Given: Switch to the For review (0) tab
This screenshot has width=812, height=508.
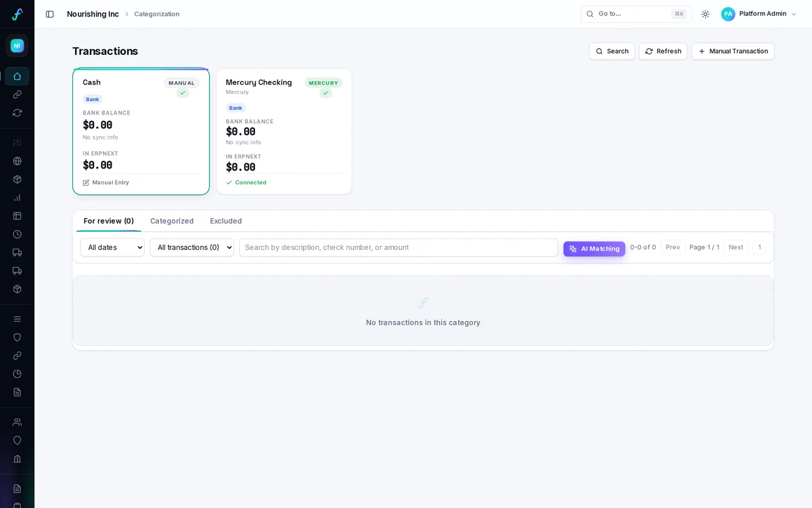Looking at the screenshot, I should [109, 221].
